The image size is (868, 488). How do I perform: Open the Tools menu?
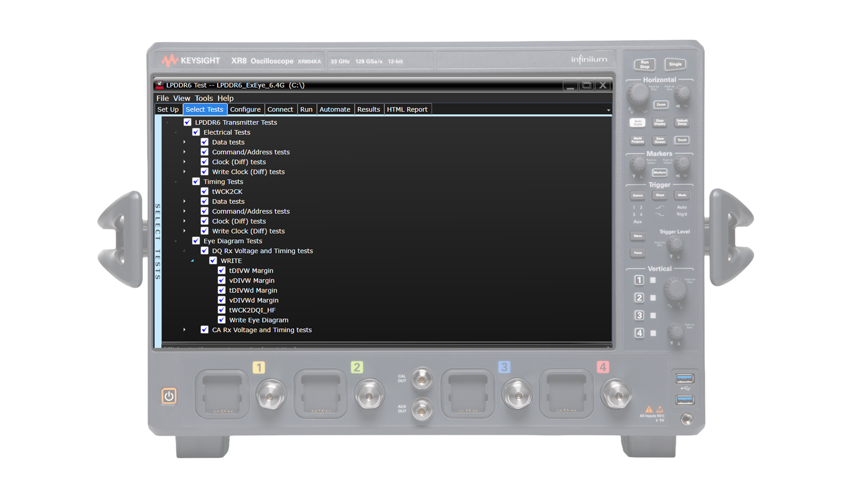point(204,98)
